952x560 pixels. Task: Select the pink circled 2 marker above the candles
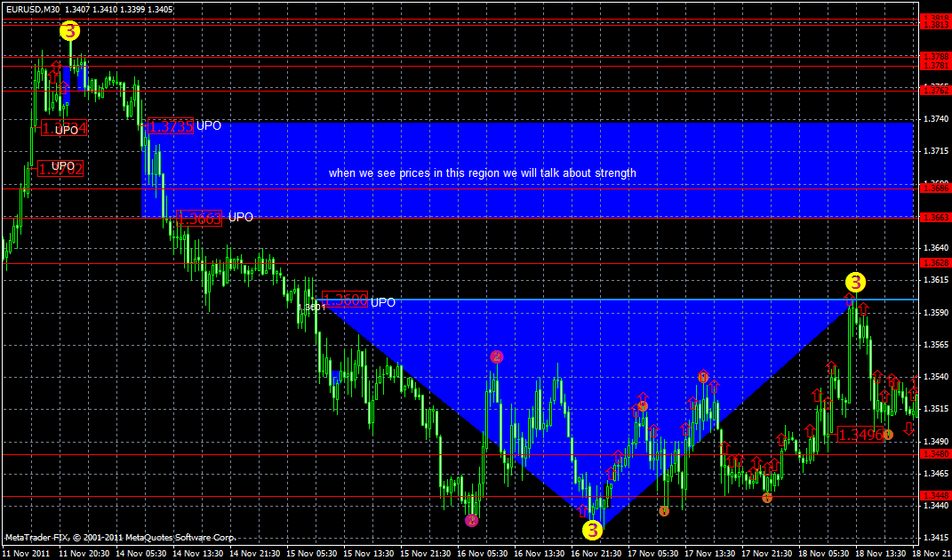pos(495,356)
